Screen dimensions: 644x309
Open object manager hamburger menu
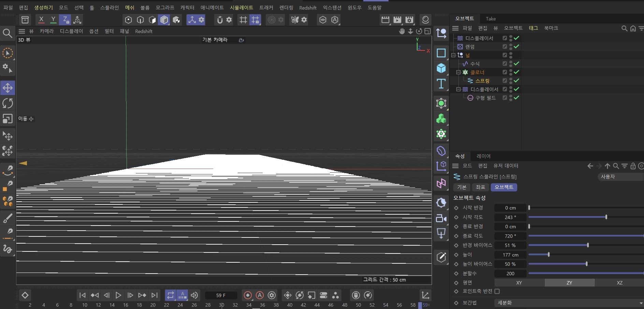(x=455, y=28)
